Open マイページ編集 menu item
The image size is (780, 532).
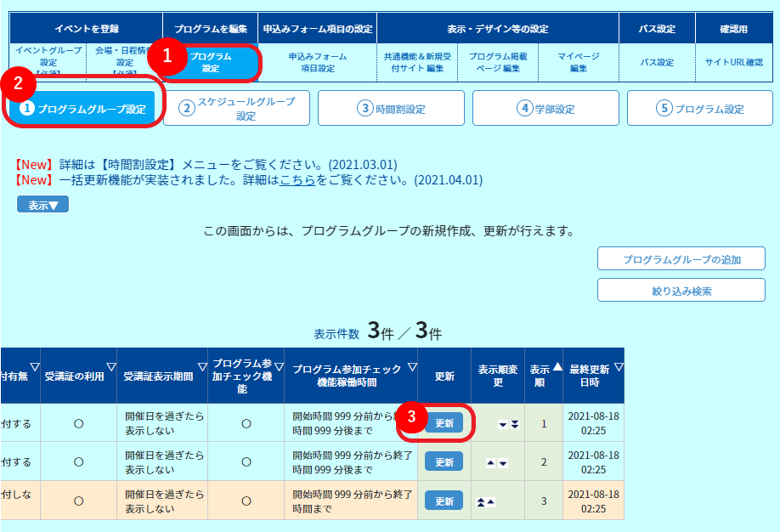tap(579, 63)
